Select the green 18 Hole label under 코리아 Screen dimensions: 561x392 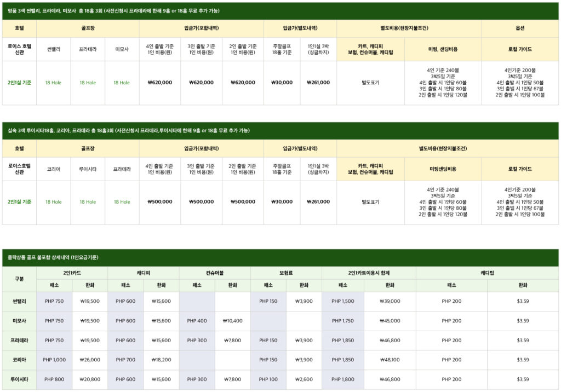pyautogui.click(x=53, y=201)
